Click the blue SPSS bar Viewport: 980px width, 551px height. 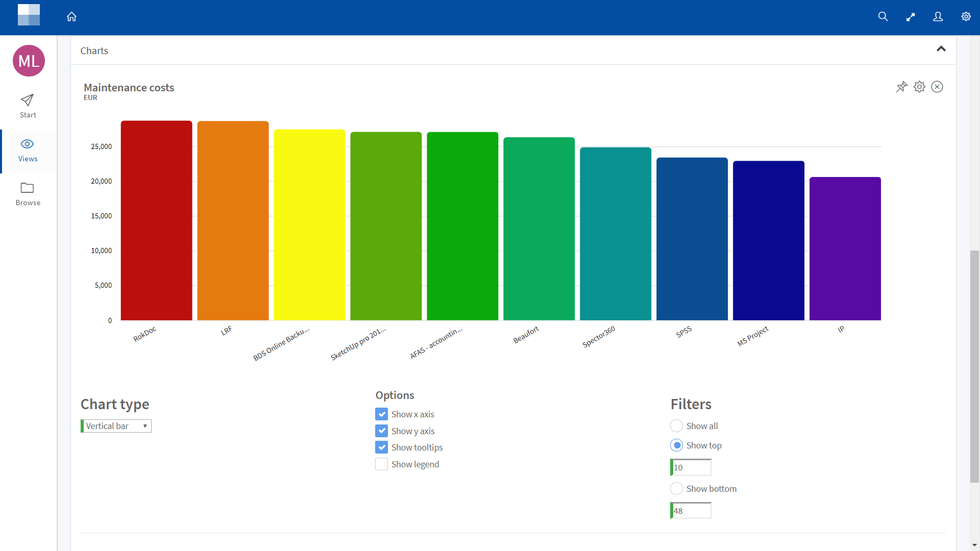(692, 239)
